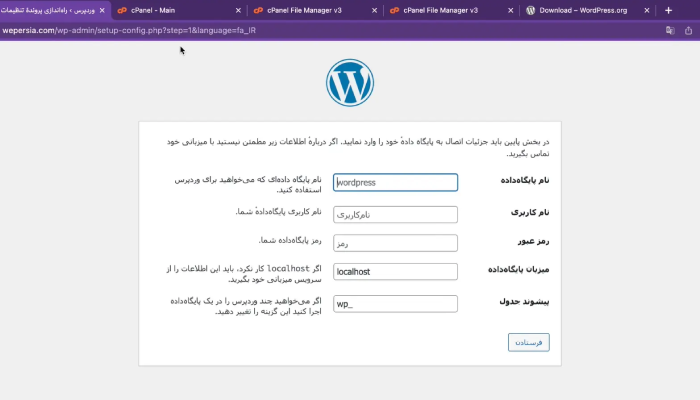Focus the database name field with wordpress

tap(395, 182)
